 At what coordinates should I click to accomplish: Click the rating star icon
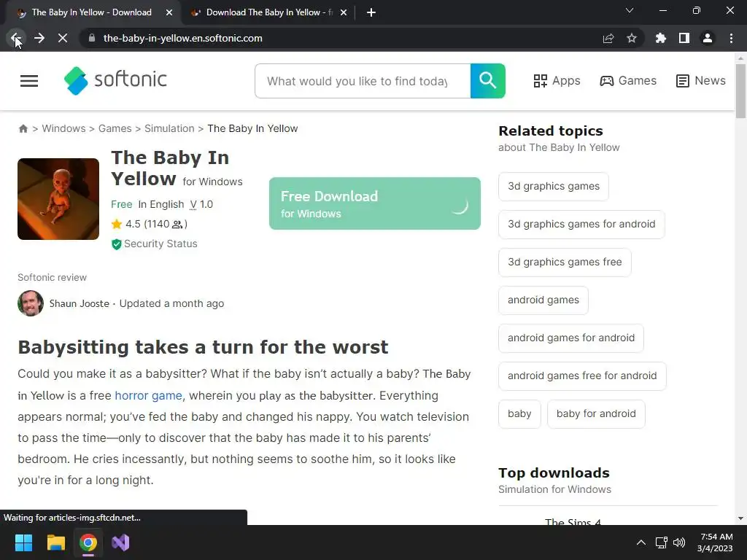[x=117, y=224]
